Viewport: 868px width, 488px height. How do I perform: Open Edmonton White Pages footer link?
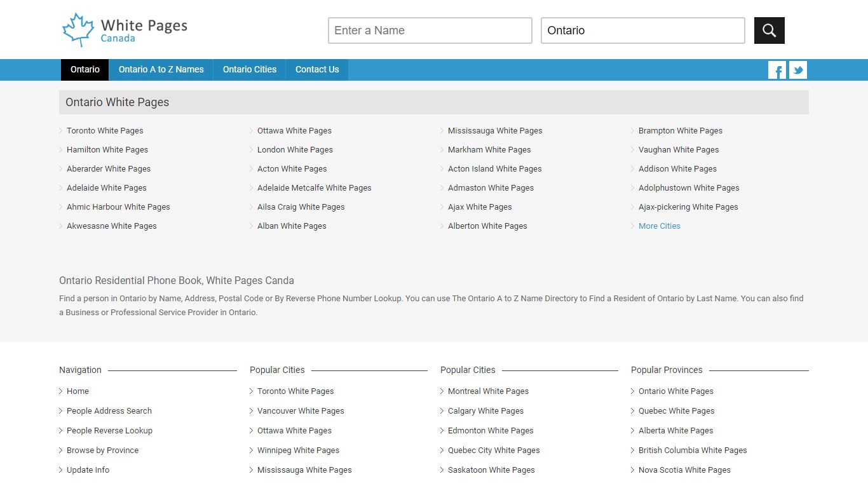(491, 431)
